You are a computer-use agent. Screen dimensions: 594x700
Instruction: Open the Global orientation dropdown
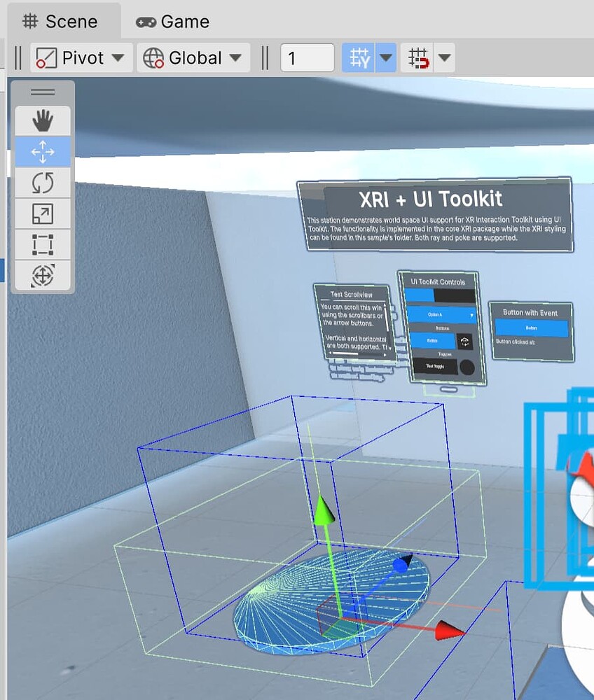(193, 57)
